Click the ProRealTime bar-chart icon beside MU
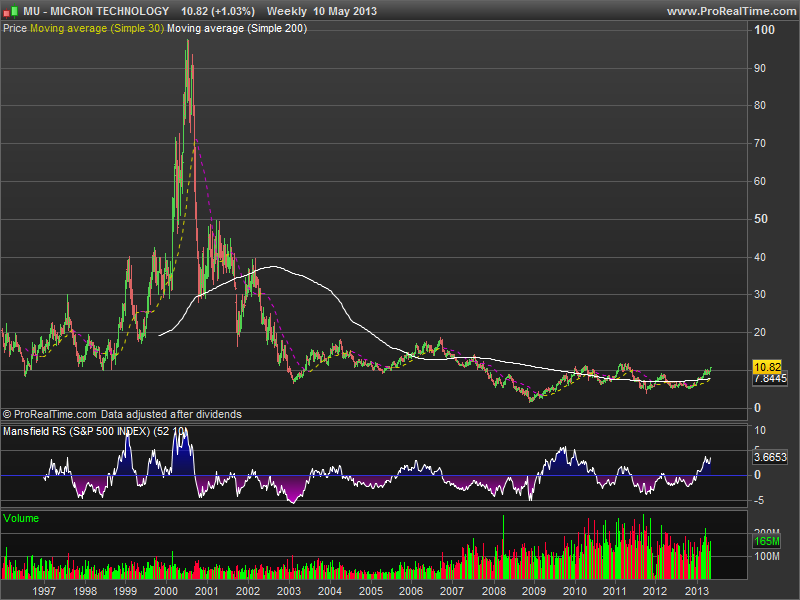800x600 pixels. click(x=11, y=11)
